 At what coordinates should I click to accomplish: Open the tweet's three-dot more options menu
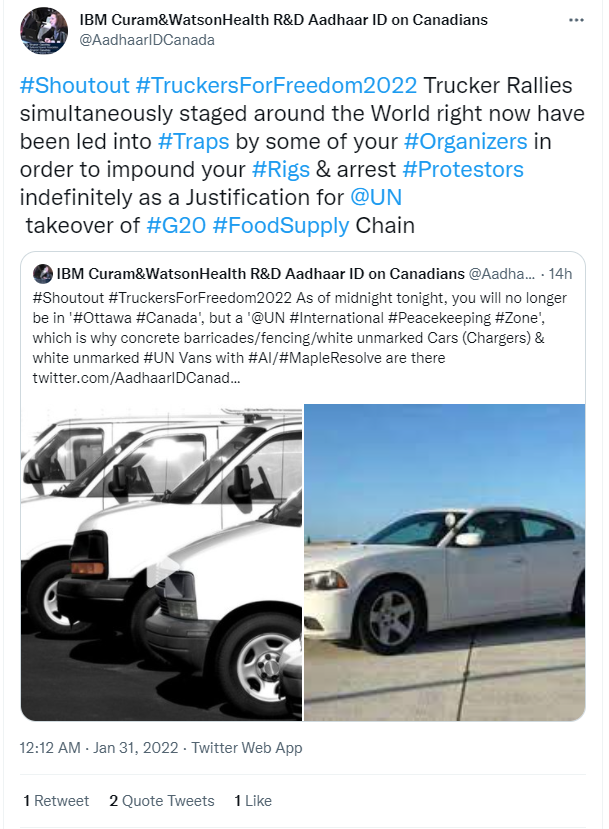point(576,20)
